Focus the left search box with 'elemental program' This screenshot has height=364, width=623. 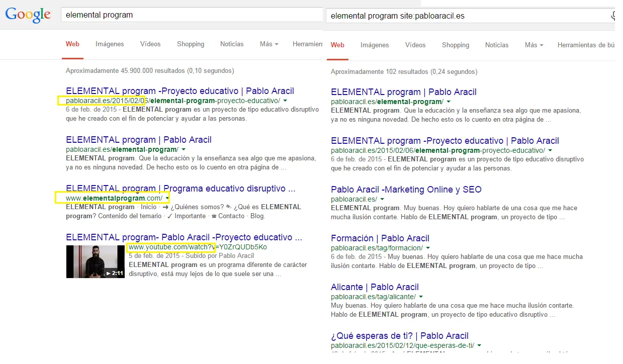point(192,15)
